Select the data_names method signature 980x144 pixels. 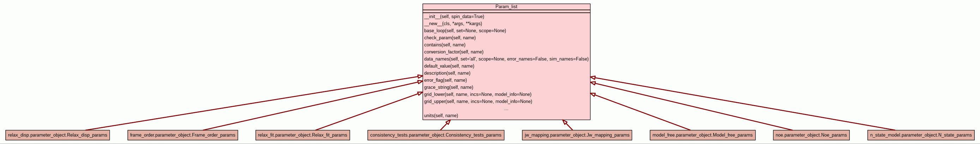click(506, 59)
